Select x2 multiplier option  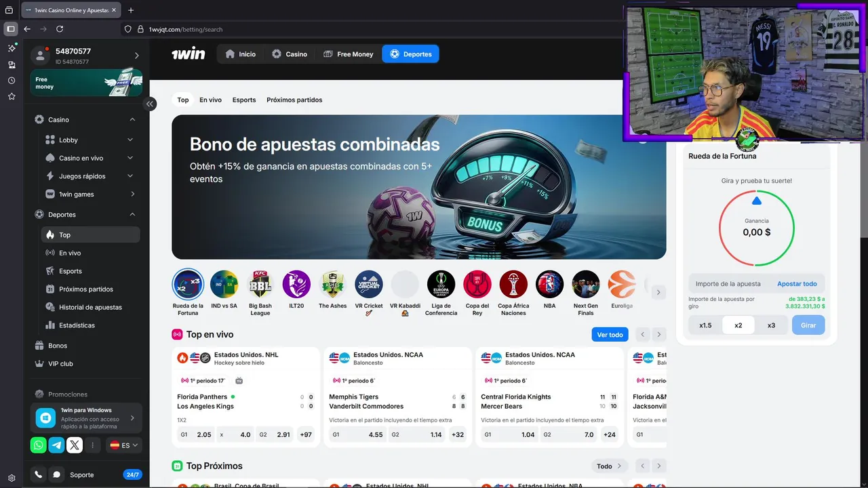click(x=738, y=325)
